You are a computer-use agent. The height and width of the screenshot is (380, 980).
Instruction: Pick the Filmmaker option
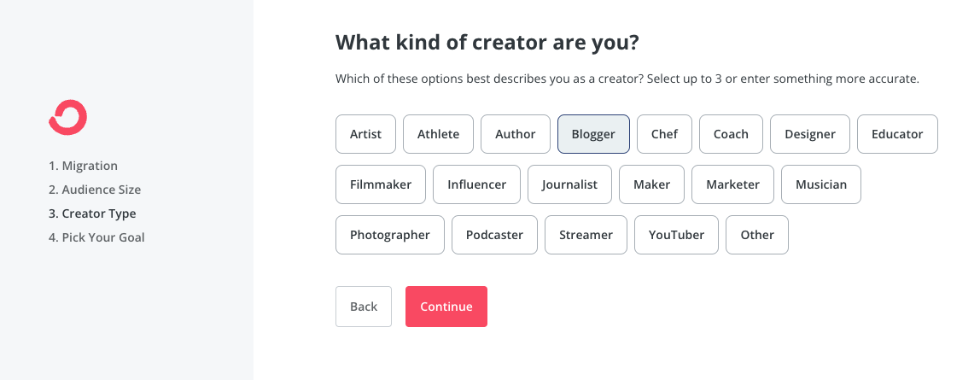pyautogui.click(x=381, y=184)
